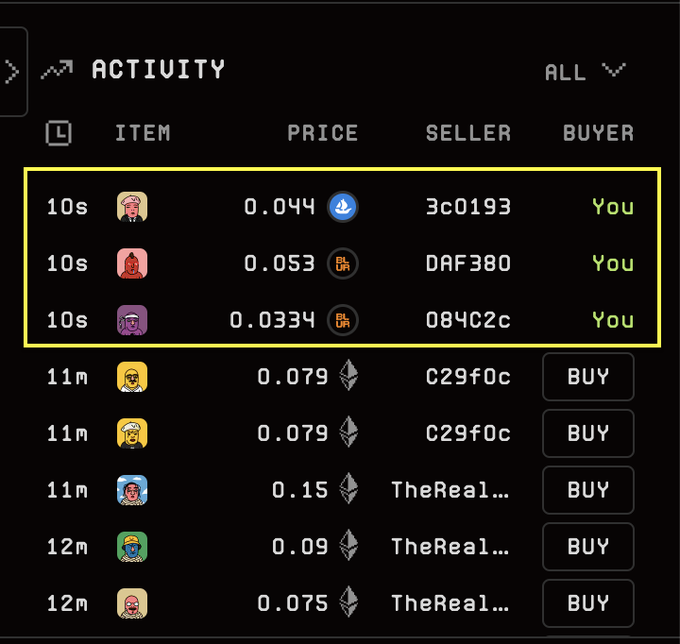
Task: Click the Ethereum icon next to 0.15
Action: pos(349,488)
